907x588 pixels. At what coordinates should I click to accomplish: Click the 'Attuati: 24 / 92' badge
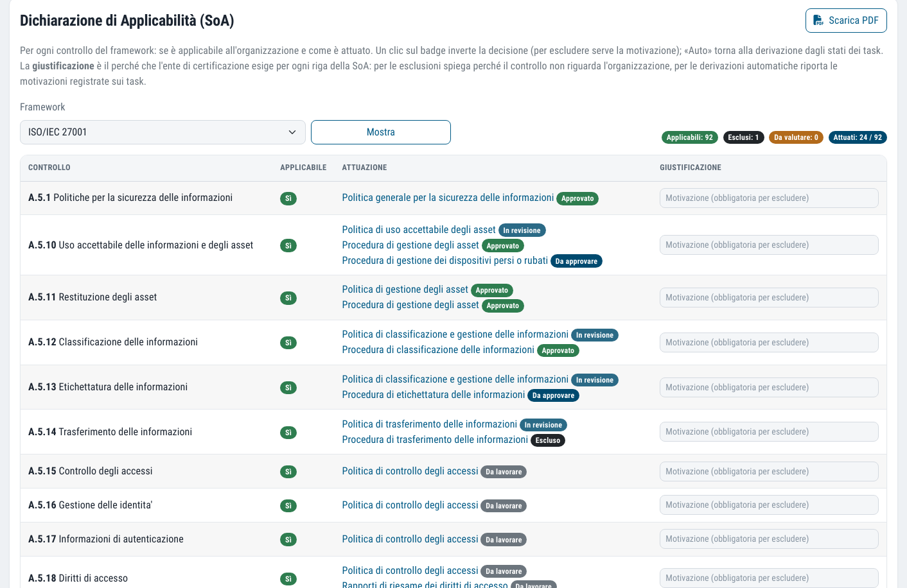(x=858, y=137)
